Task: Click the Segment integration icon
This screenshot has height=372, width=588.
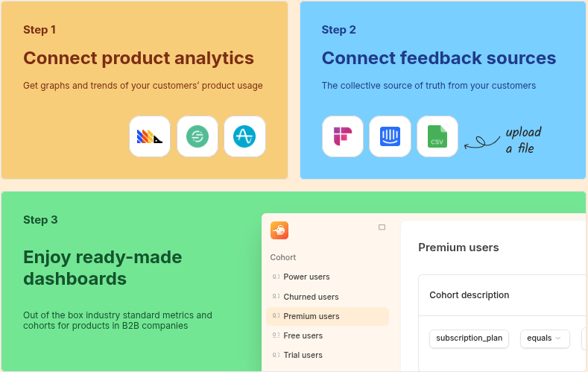Action: [197, 136]
